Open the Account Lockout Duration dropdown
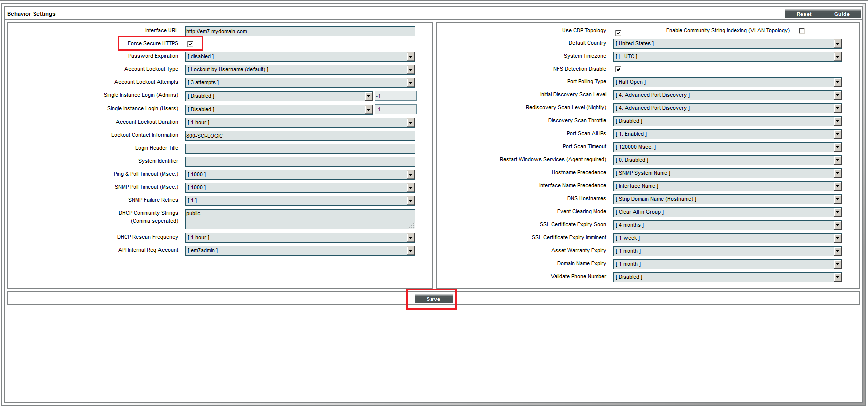The height and width of the screenshot is (408, 868). 300,123
